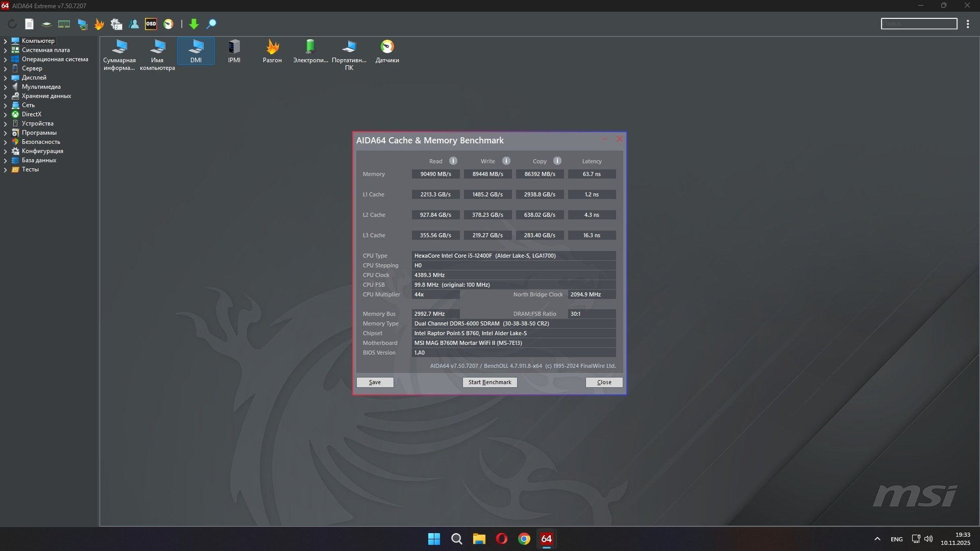Click the memory module toolbar icon
The height and width of the screenshot is (551, 980).
(x=64, y=24)
